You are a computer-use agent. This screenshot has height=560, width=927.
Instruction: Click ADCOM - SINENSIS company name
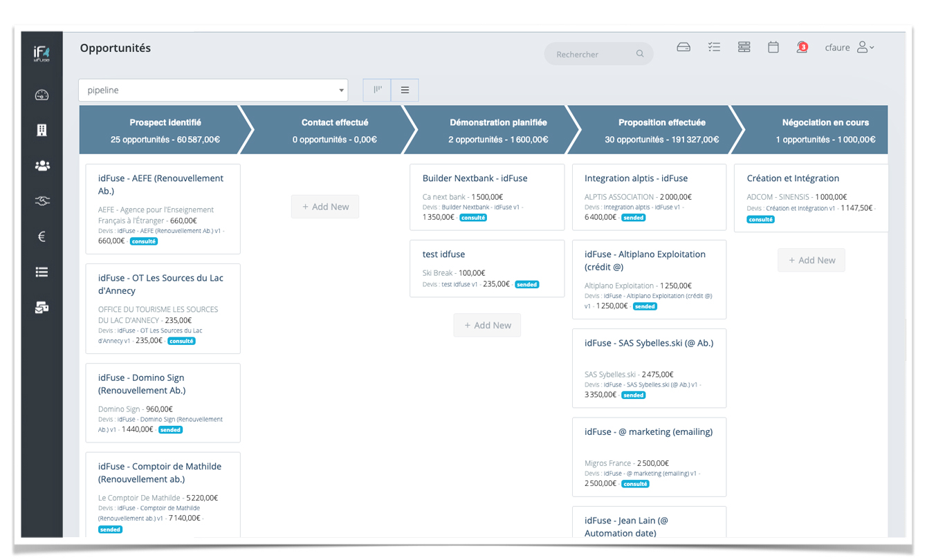tap(778, 197)
